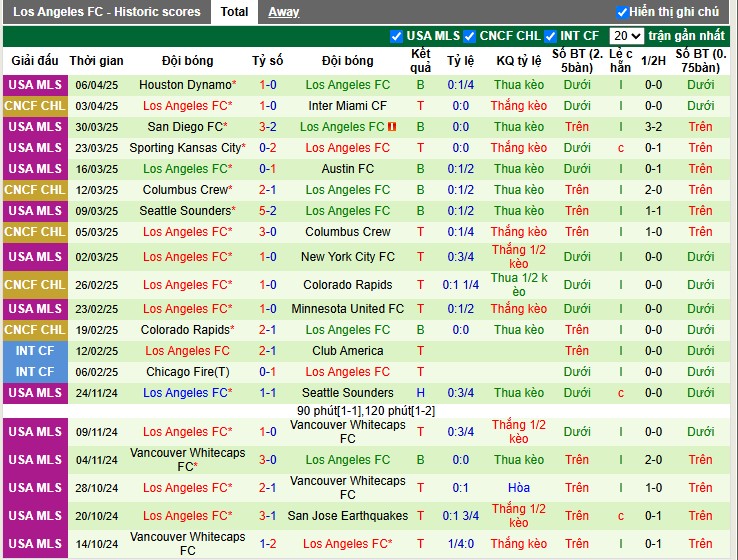
Task: Open Inter Miami CF team link
Action: click(x=347, y=106)
